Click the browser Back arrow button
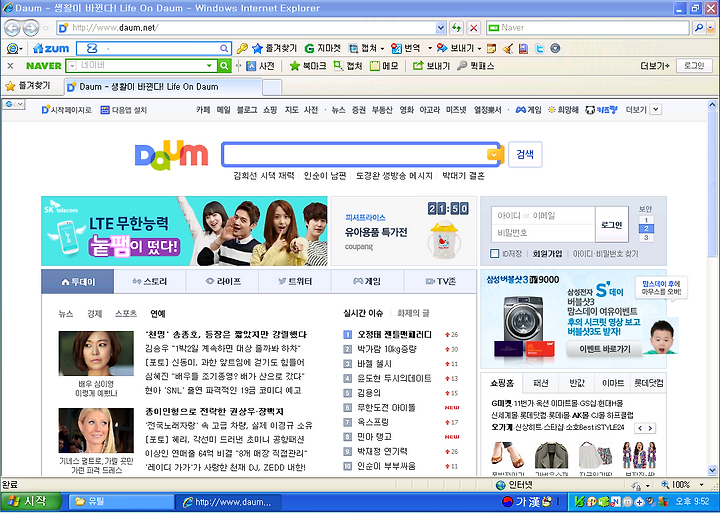This screenshot has height=513, width=720. coord(12,28)
